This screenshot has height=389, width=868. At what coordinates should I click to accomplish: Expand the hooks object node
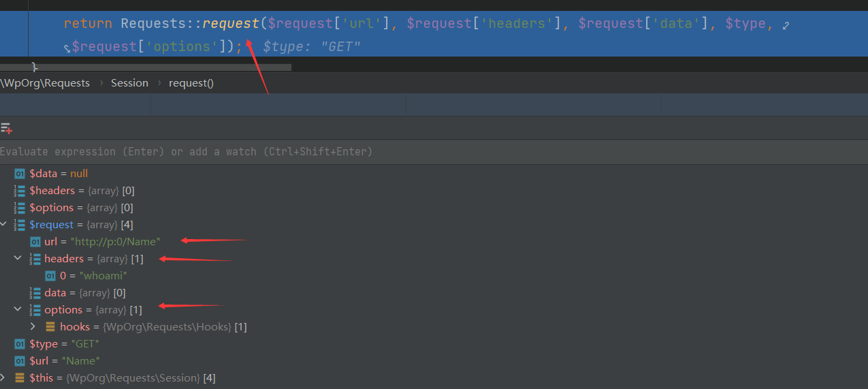coord(33,327)
